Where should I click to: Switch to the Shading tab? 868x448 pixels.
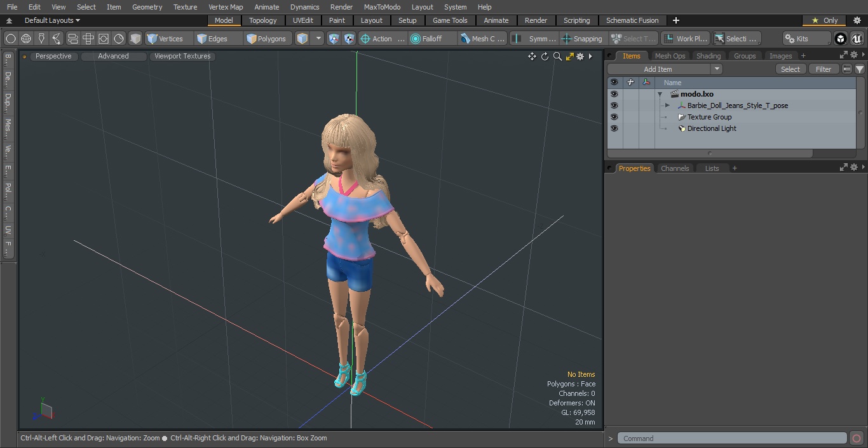[709, 56]
